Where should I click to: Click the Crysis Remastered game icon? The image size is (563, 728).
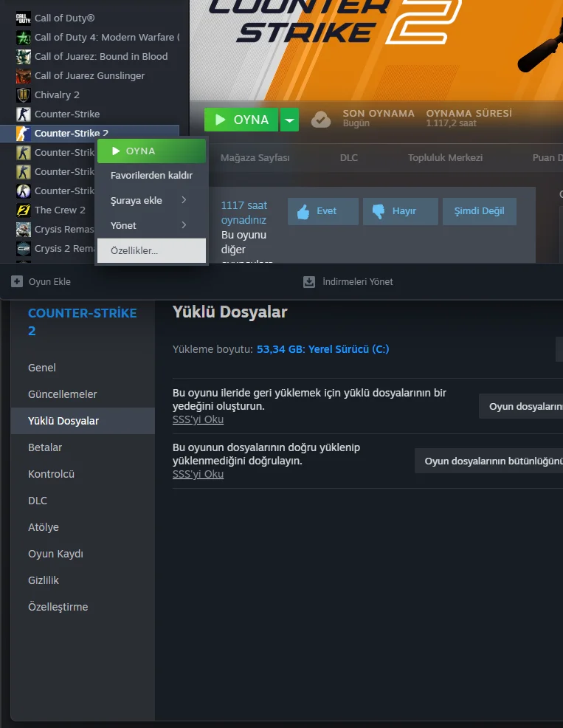tap(23, 230)
